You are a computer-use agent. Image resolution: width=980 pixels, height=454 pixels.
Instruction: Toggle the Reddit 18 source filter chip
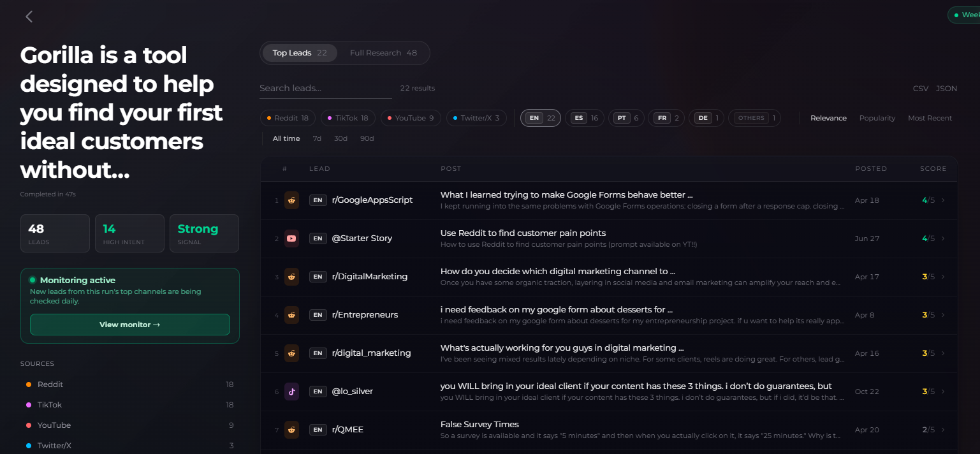(x=288, y=118)
